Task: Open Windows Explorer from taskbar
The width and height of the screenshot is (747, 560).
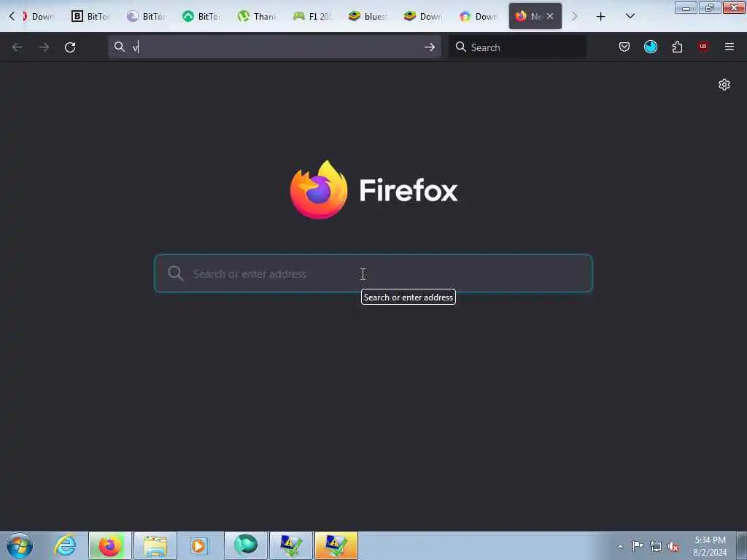Action: coord(155,545)
